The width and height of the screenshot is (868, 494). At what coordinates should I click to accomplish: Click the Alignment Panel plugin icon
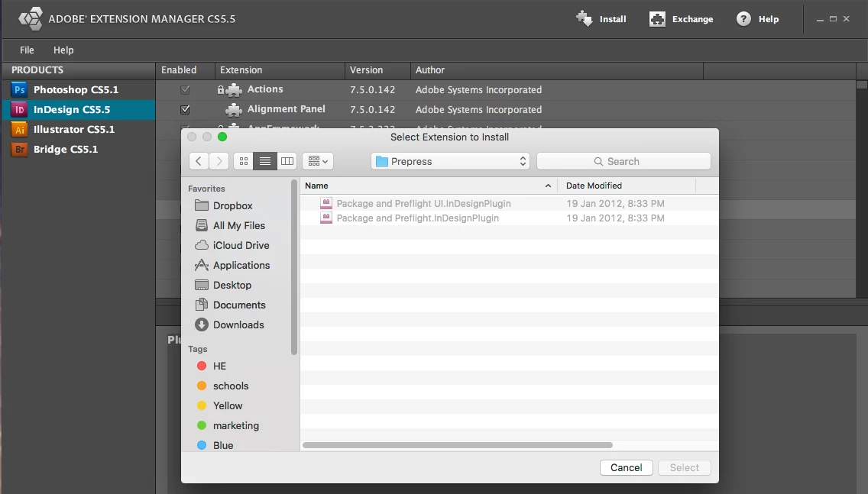tap(234, 109)
